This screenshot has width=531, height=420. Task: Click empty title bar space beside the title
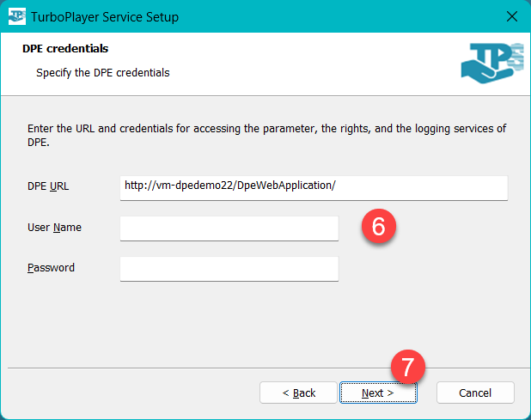[344, 16]
